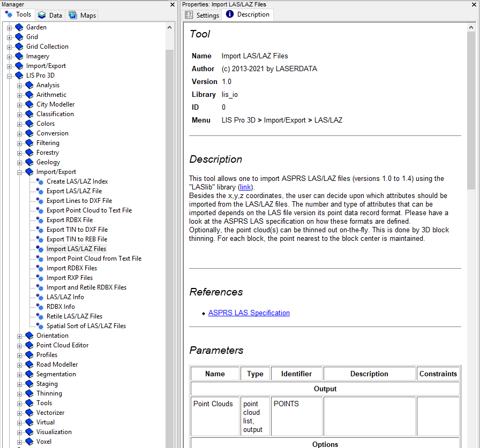Select Import Point Cloud from Text File
The height and width of the screenshot is (448, 480).
94,259
